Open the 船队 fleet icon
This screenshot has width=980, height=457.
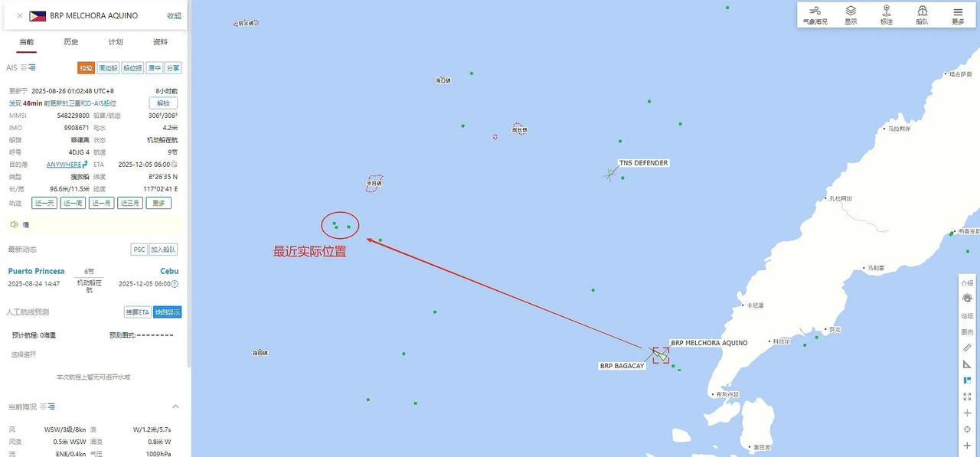coord(923,15)
